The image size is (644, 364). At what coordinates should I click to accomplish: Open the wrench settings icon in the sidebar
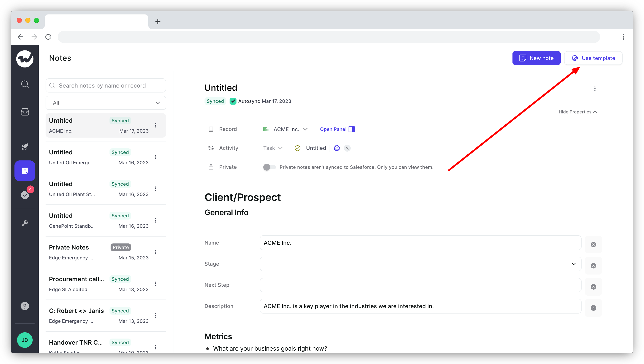click(x=25, y=223)
